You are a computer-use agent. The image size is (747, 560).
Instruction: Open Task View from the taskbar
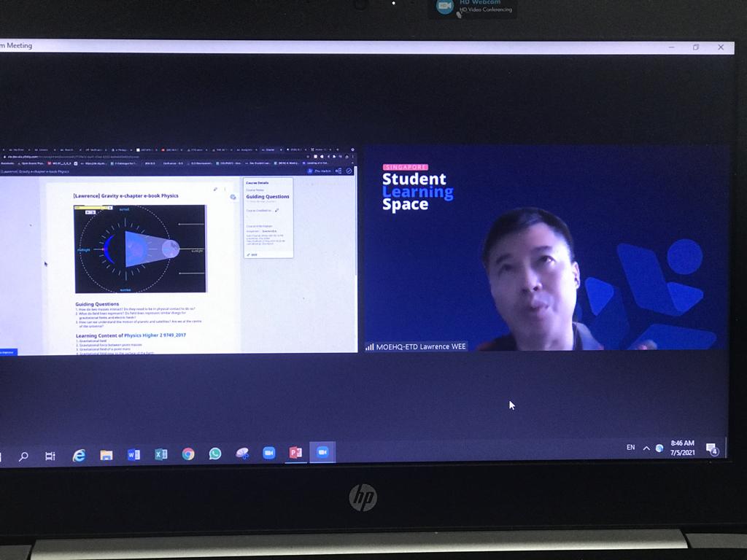point(50,456)
